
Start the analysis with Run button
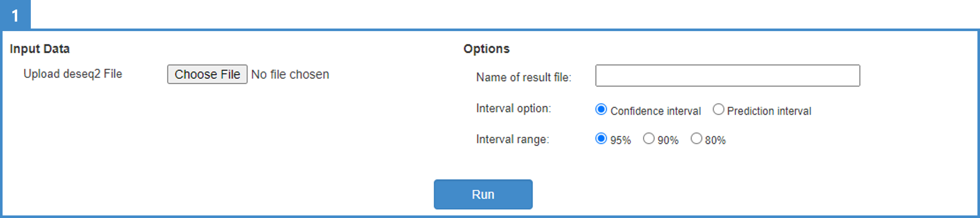click(483, 194)
